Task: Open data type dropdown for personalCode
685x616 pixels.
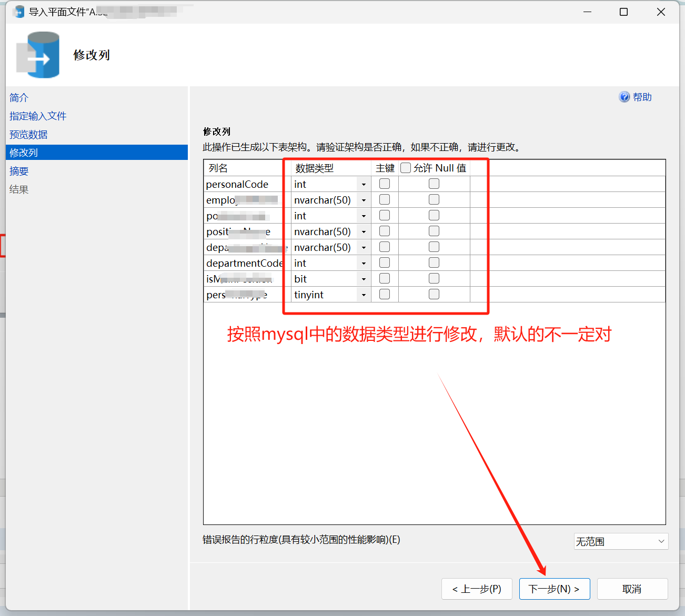Action: pos(364,184)
